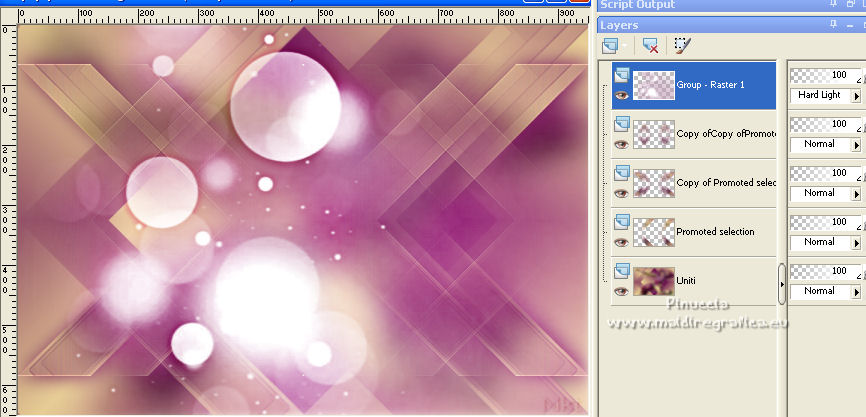This screenshot has height=417, width=866.
Task: Select Copy ofCopy ofPromoted layer thumbnail
Action: [x=654, y=134]
